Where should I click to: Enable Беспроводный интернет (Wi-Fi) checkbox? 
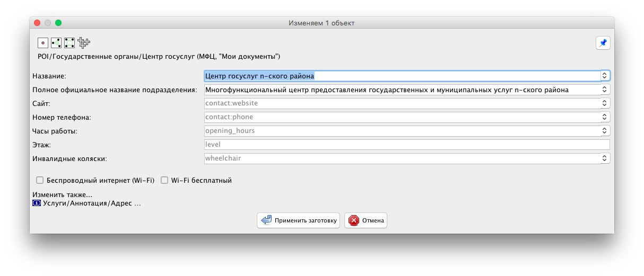click(x=40, y=180)
